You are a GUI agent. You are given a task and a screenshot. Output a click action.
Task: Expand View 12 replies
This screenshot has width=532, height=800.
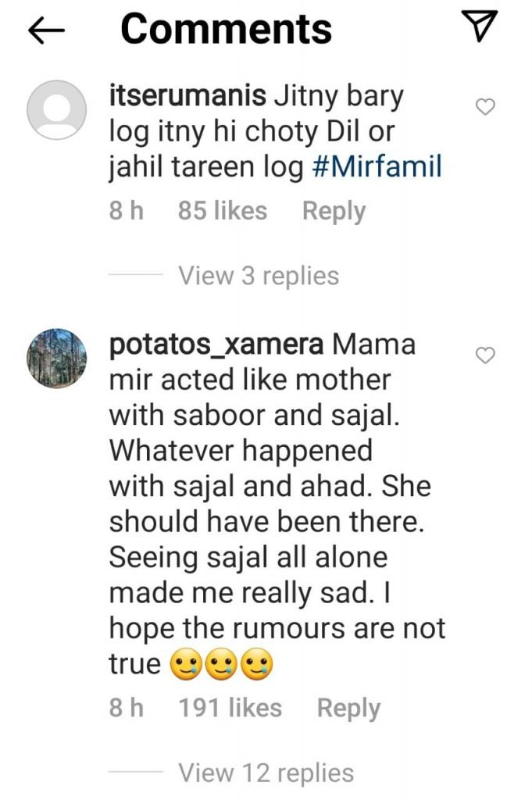coord(266,773)
